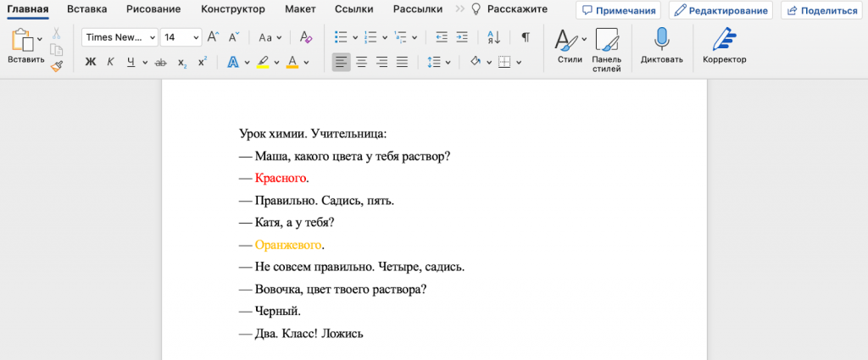The width and height of the screenshot is (868, 360).
Task: Click the orange word Оранжевого
Action: tap(288, 245)
